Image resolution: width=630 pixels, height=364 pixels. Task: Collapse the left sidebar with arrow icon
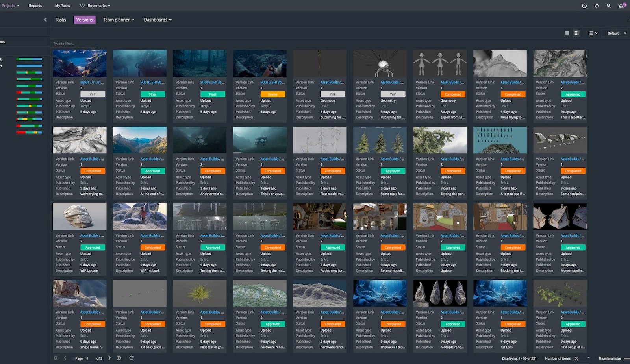coord(45,20)
